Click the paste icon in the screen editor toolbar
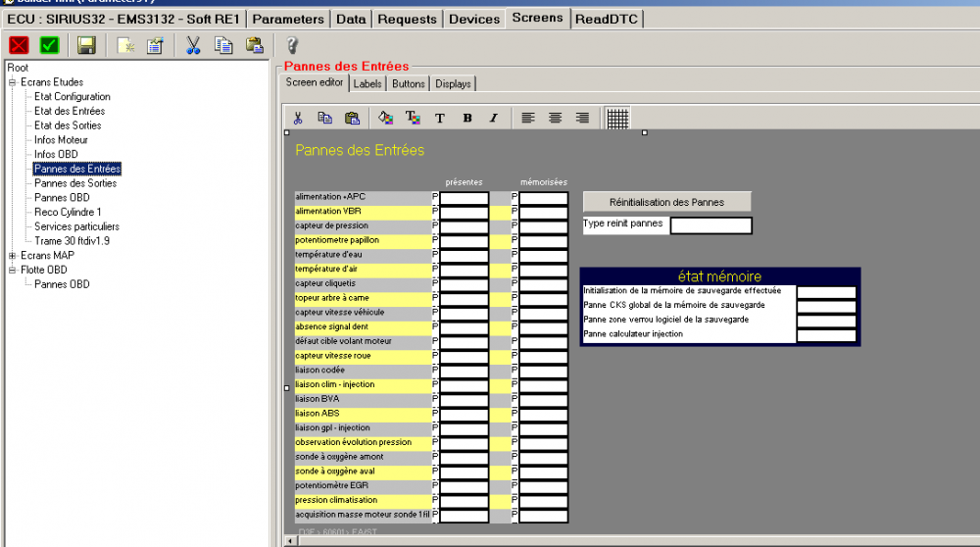This screenshot has height=547, width=980. [353, 118]
